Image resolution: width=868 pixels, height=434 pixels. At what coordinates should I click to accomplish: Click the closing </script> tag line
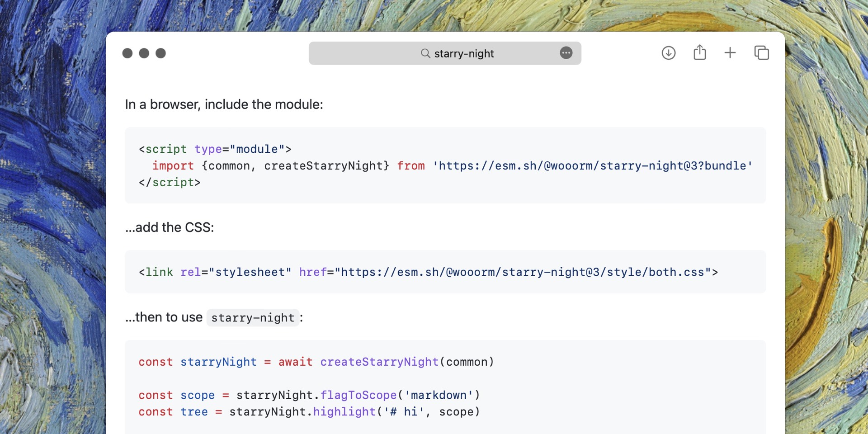pos(170,183)
